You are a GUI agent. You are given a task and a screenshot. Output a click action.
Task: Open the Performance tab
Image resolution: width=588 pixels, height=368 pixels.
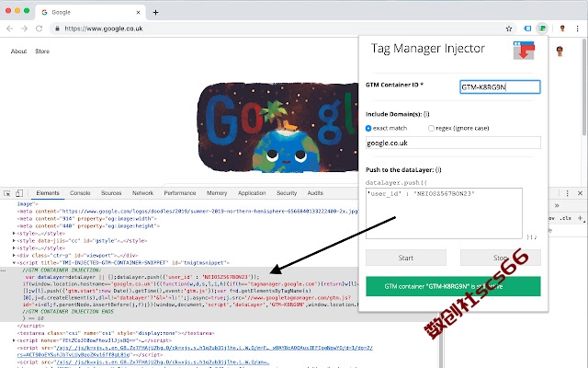(180, 193)
